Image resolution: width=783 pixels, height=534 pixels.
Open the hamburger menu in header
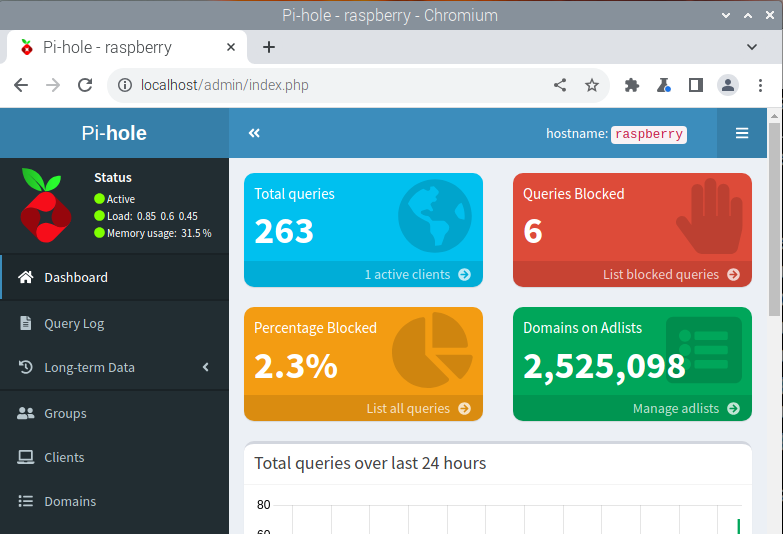[x=742, y=133]
